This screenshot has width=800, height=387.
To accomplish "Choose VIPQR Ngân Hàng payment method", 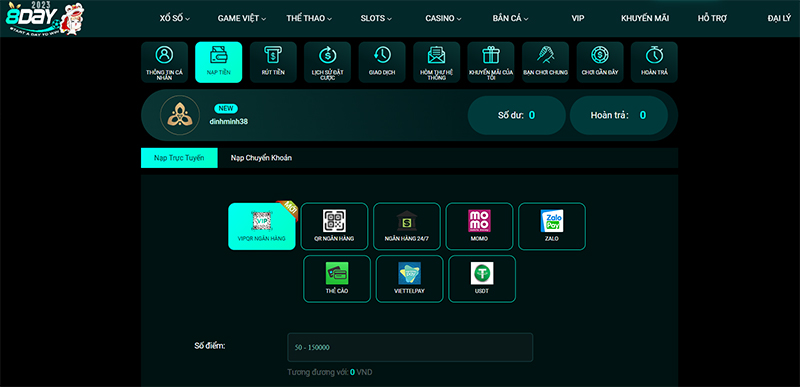I will pyautogui.click(x=262, y=226).
